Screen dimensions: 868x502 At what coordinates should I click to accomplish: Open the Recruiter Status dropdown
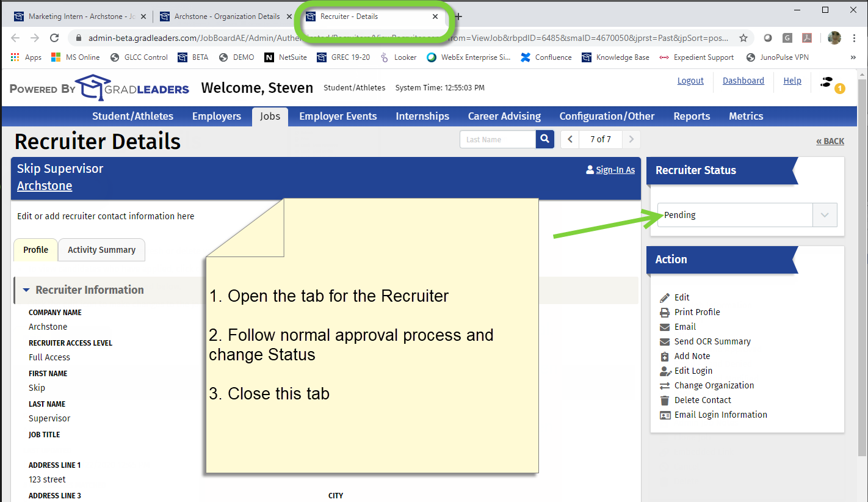pos(747,215)
